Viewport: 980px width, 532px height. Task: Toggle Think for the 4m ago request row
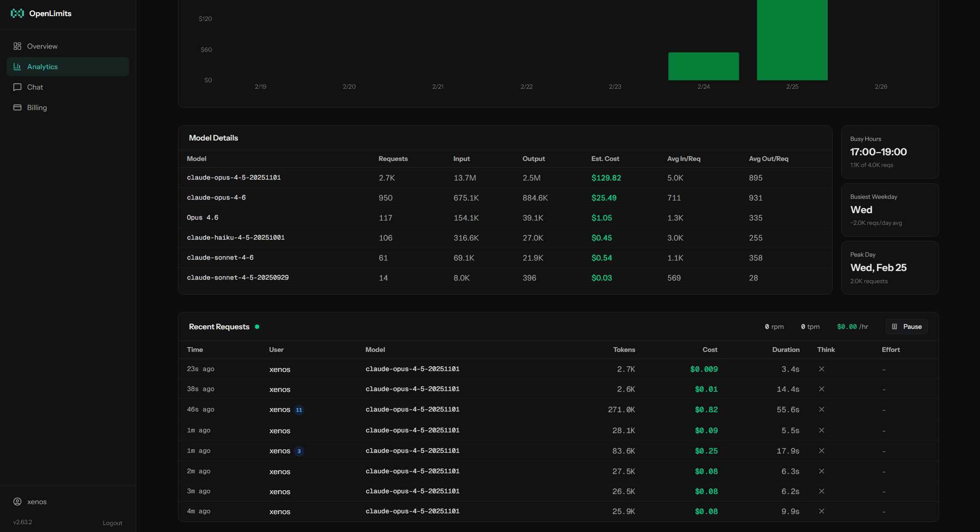(822, 511)
